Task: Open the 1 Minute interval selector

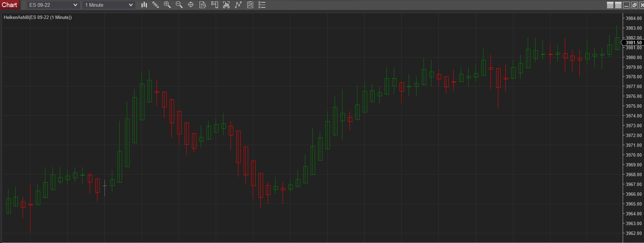Action: point(109,5)
